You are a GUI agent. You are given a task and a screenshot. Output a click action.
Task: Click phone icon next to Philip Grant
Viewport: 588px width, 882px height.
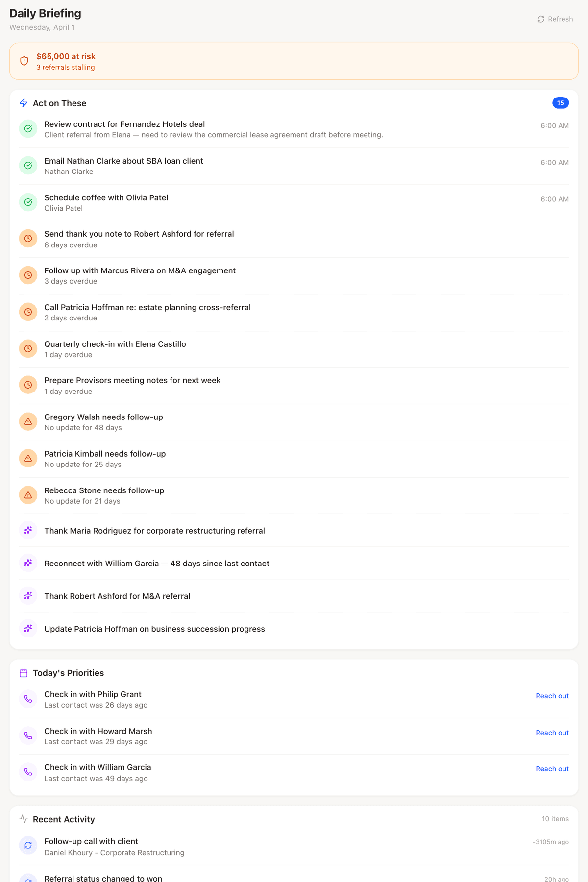(x=28, y=699)
